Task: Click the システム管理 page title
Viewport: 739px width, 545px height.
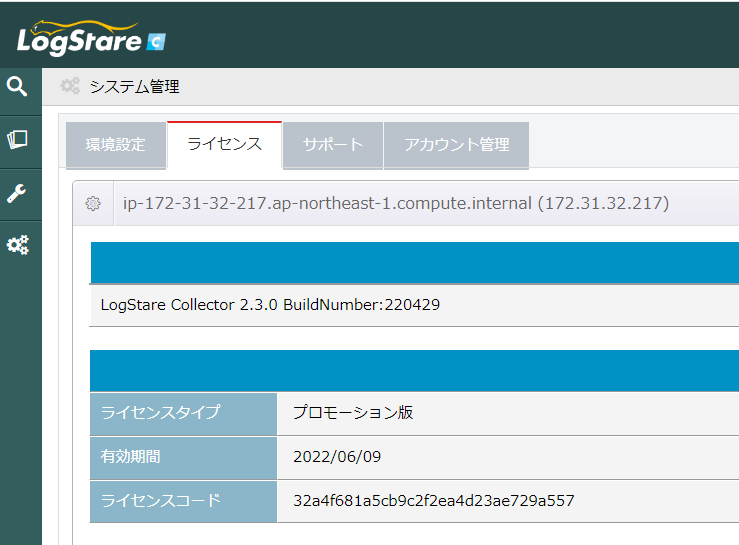Action: tap(134, 87)
